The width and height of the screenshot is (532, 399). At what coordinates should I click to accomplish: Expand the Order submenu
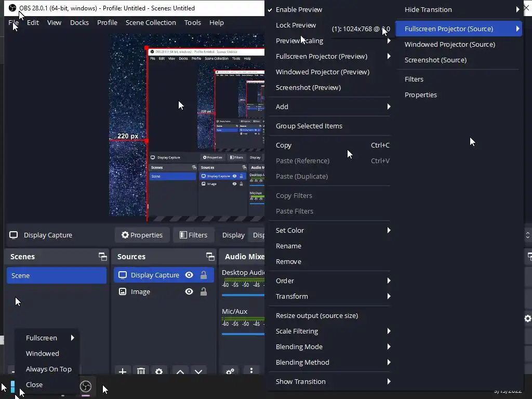329,281
